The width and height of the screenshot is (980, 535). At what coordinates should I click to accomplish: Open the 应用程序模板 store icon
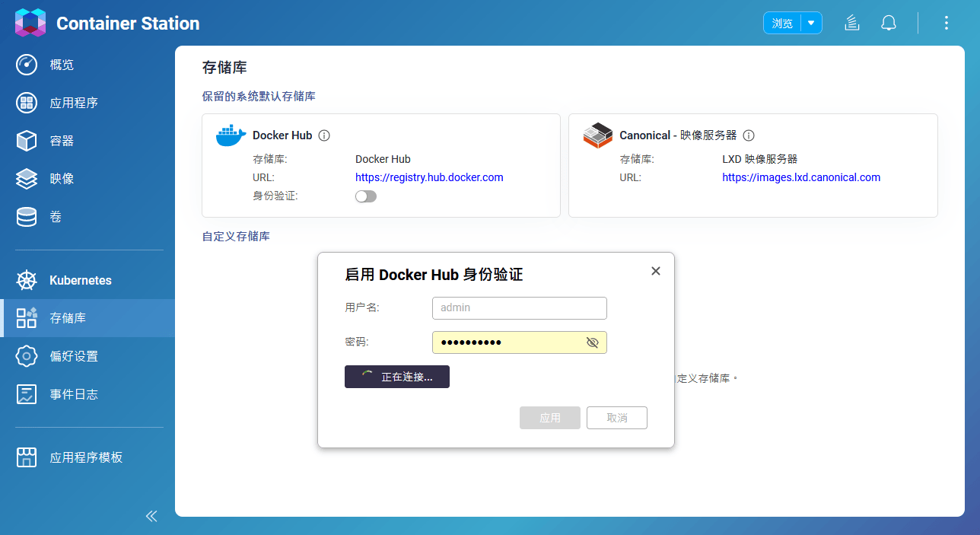click(27, 457)
